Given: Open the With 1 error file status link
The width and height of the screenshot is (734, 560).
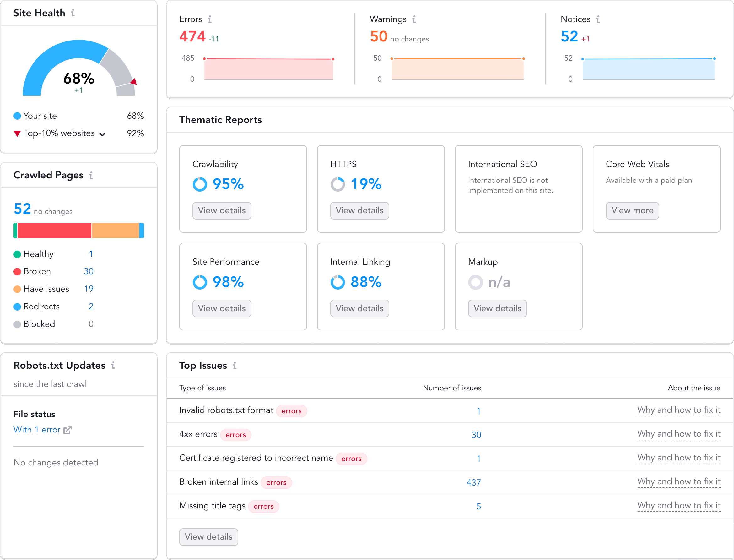Looking at the screenshot, I should click(37, 430).
